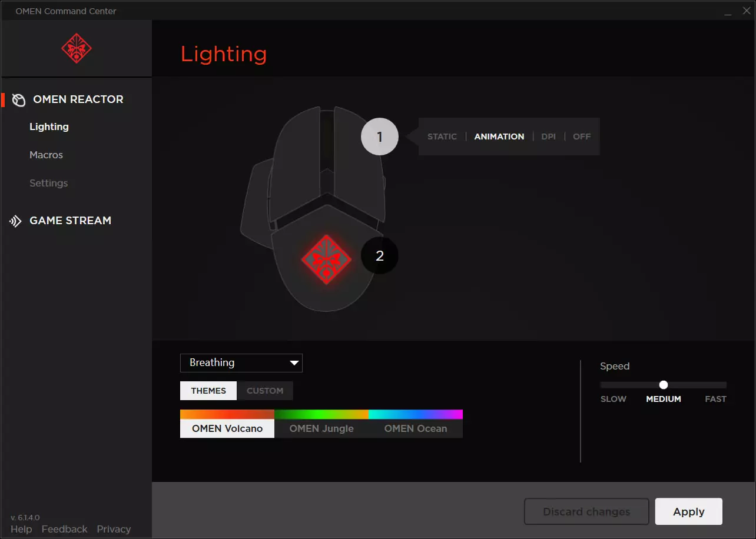Choose the DPI lighting mode

pos(549,137)
